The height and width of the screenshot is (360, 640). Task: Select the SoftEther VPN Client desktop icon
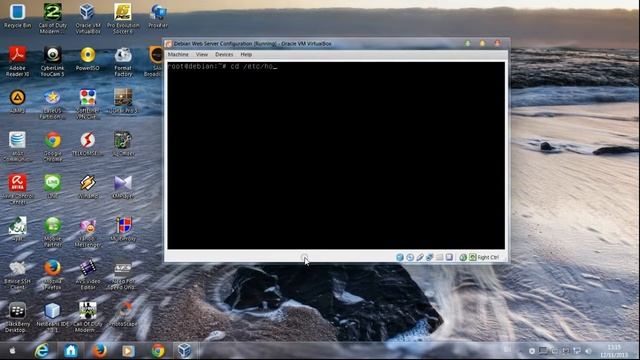tap(87, 104)
